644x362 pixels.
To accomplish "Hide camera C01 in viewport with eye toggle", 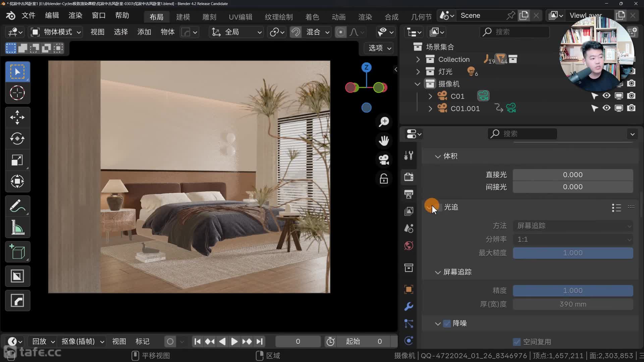I will point(606,96).
